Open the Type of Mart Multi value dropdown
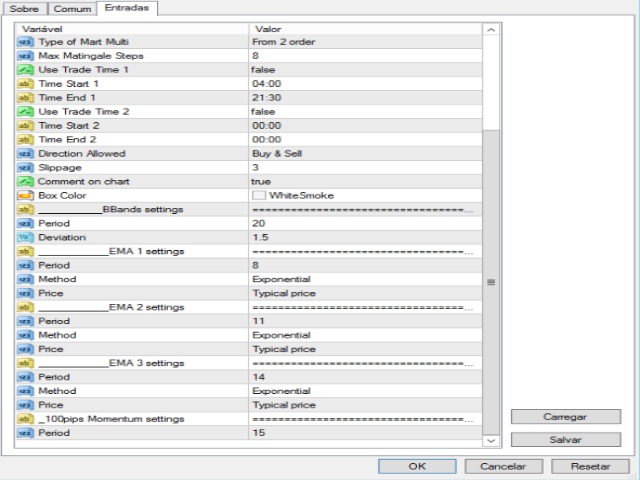640x480 pixels. [x=365, y=42]
